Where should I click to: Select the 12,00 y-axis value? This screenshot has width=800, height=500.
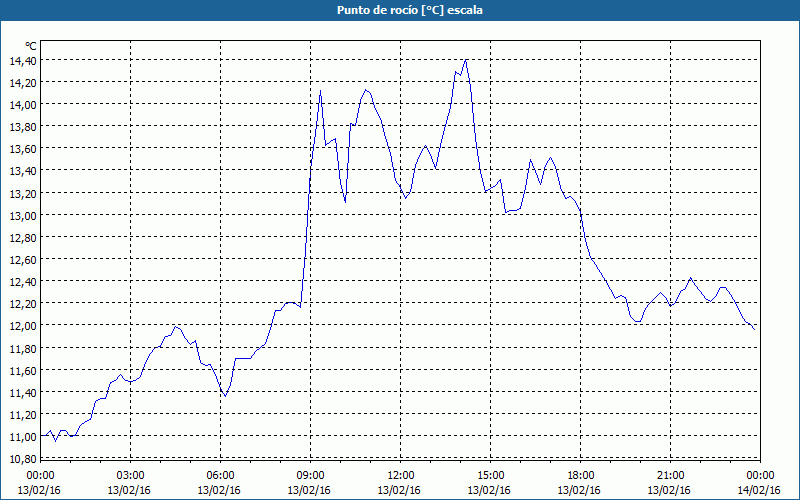pyautogui.click(x=23, y=326)
